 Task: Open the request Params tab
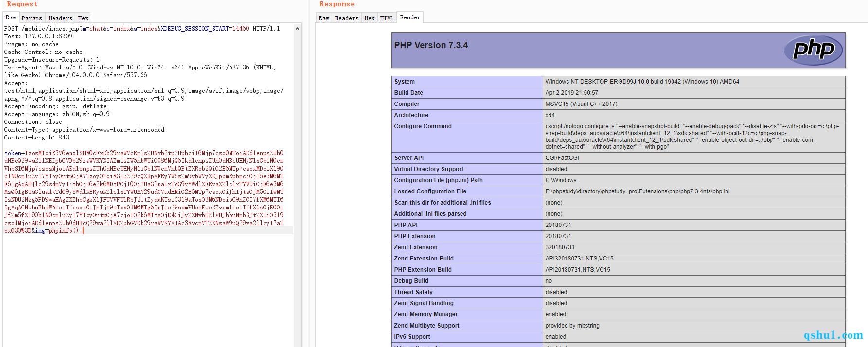click(x=32, y=18)
